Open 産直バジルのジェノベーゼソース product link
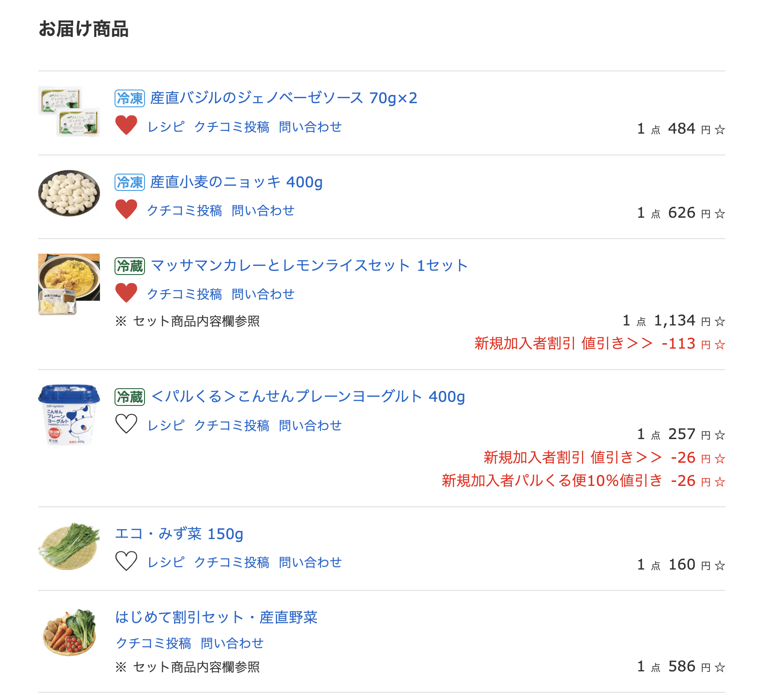 point(283,98)
